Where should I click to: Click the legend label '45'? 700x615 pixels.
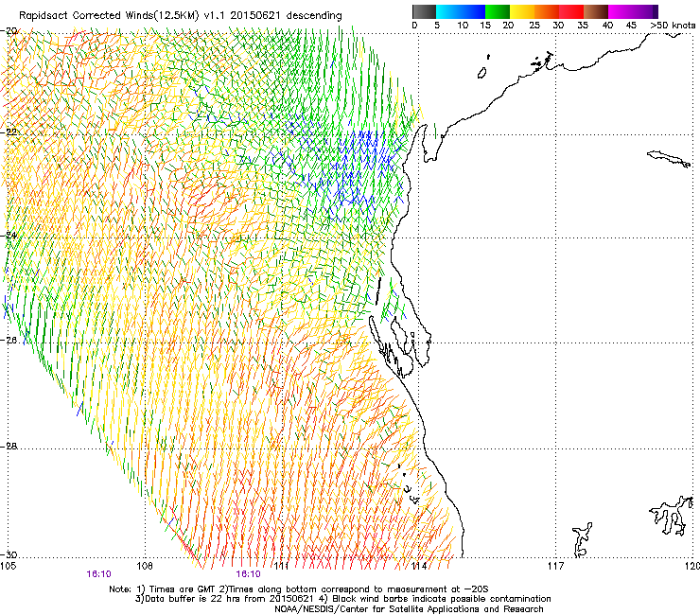click(x=631, y=26)
